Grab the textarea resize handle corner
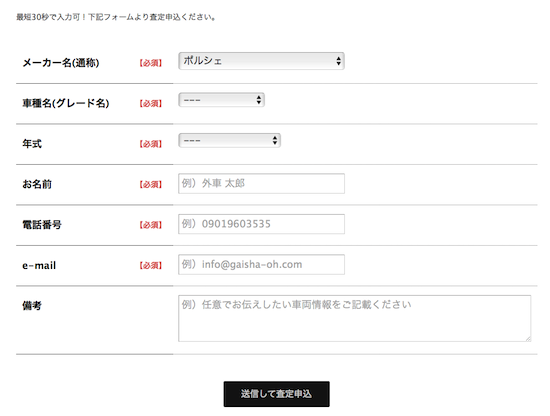 tap(528, 339)
